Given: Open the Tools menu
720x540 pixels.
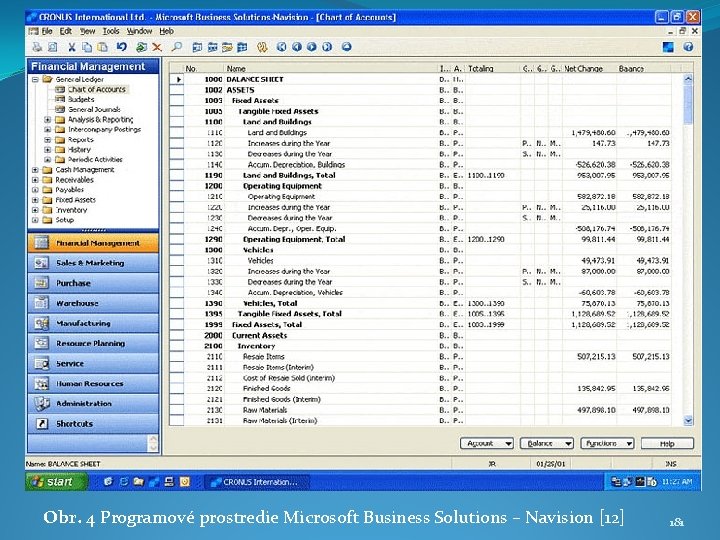Looking at the screenshot, I should pos(111,31).
